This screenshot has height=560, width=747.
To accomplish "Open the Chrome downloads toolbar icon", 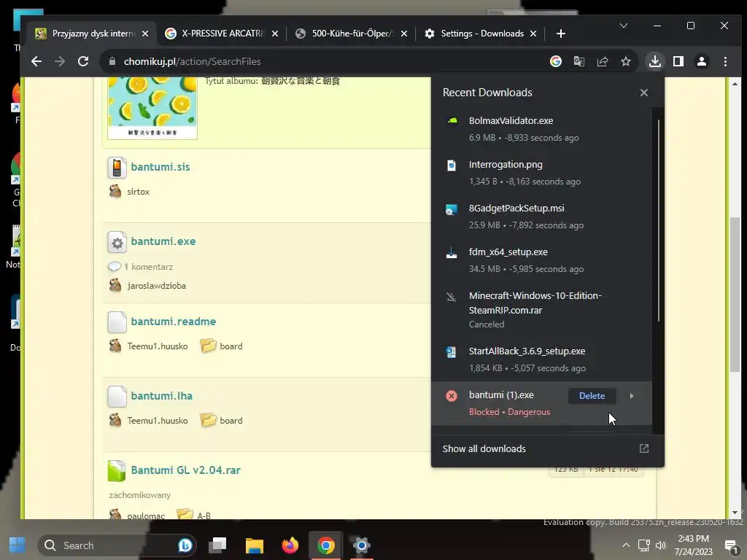I will click(655, 61).
